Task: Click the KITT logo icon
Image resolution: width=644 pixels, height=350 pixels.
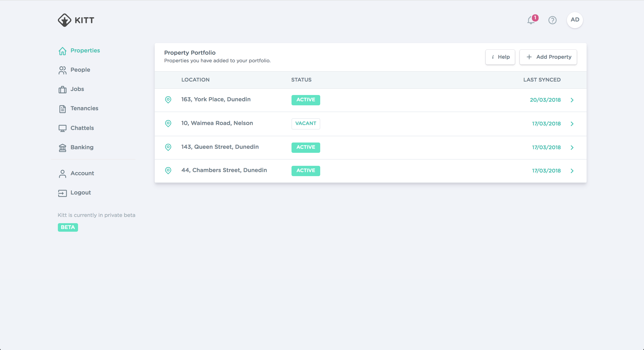Action: pyautogui.click(x=65, y=20)
